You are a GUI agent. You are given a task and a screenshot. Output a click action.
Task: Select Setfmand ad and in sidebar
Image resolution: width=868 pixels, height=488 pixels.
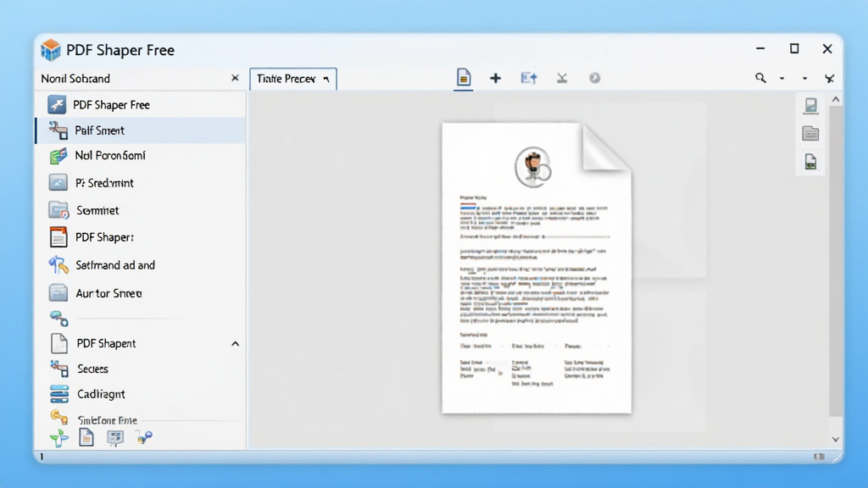coord(141,265)
